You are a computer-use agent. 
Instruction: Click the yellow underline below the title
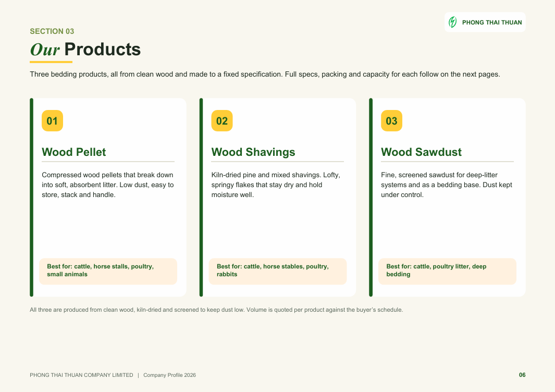[x=51, y=62]
